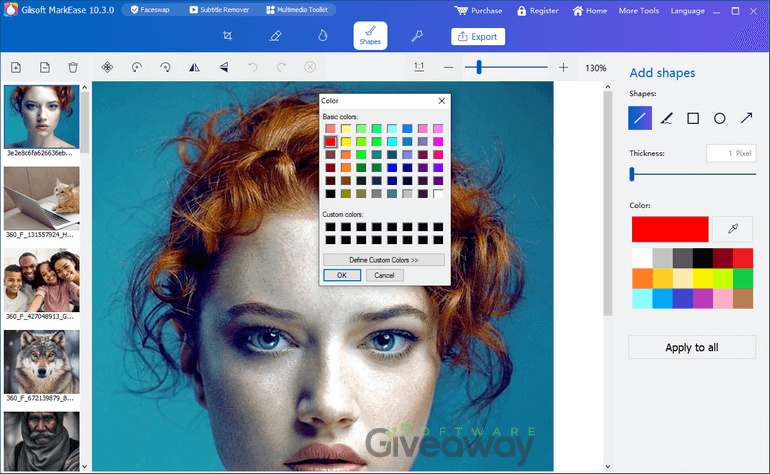Select the bearded man thumbnail
The height and width of the screenshot is (474, 770).
coord(42,441)
